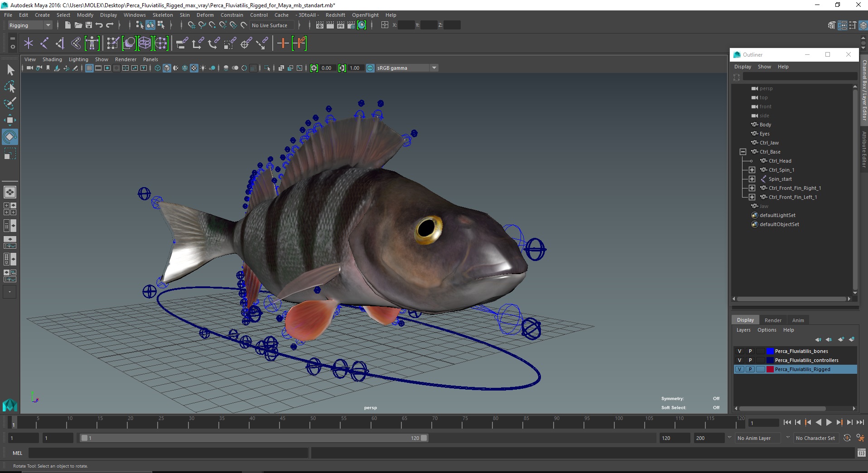Click the Undo arrow icon

point(99,25)
